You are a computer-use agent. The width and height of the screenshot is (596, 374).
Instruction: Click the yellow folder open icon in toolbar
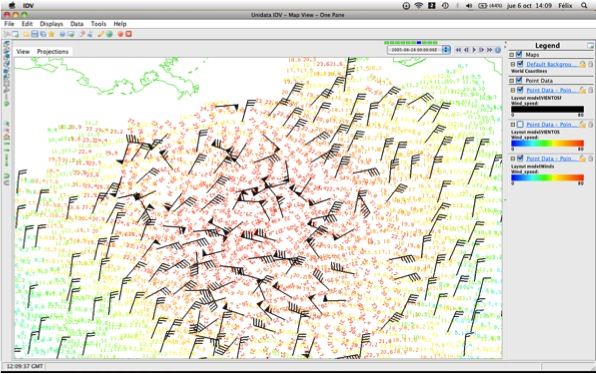(26, 34)
